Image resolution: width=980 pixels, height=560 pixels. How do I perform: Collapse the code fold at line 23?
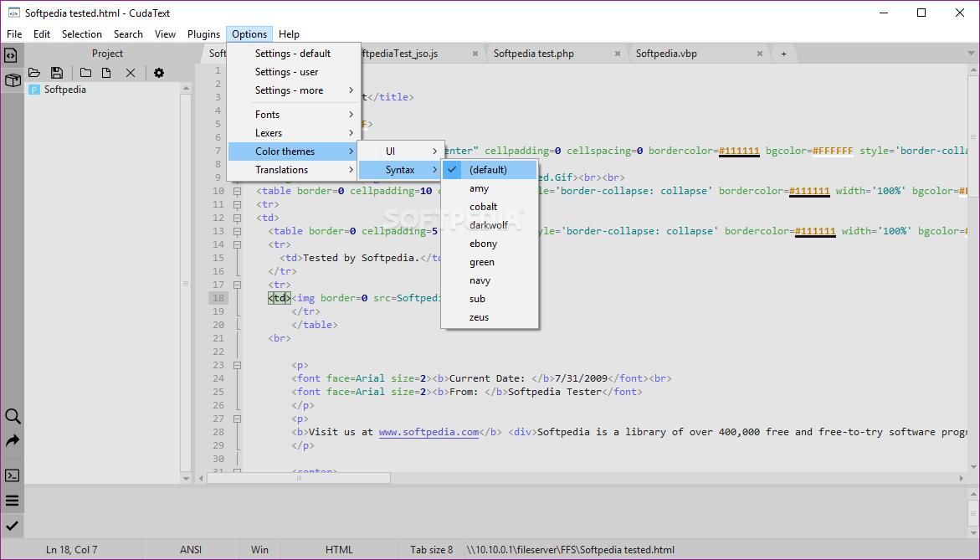tap(237, 365)
